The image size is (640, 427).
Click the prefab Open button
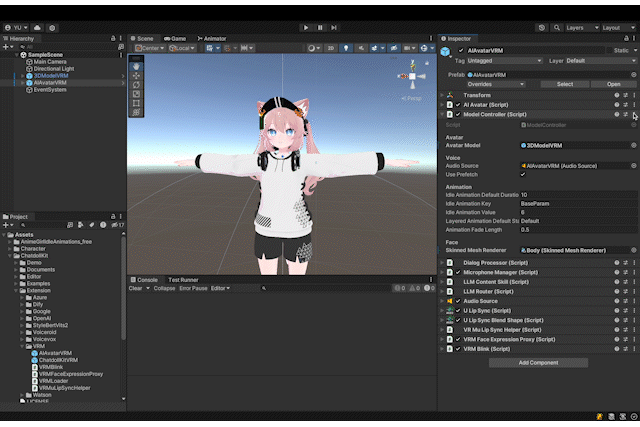click(x=613, y=84)
